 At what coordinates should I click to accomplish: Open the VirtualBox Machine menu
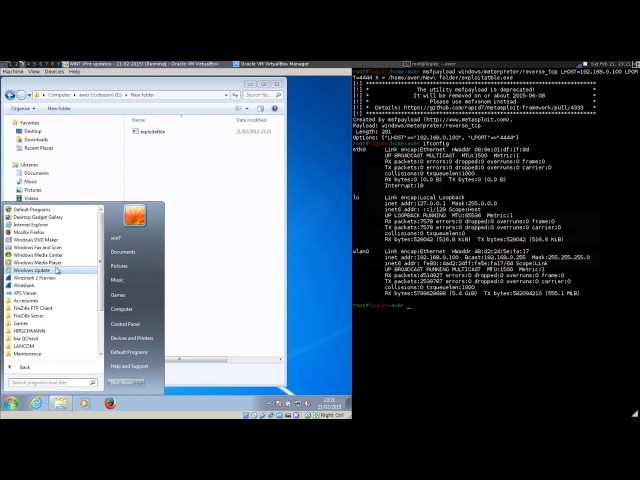click(x=13, y=72)
